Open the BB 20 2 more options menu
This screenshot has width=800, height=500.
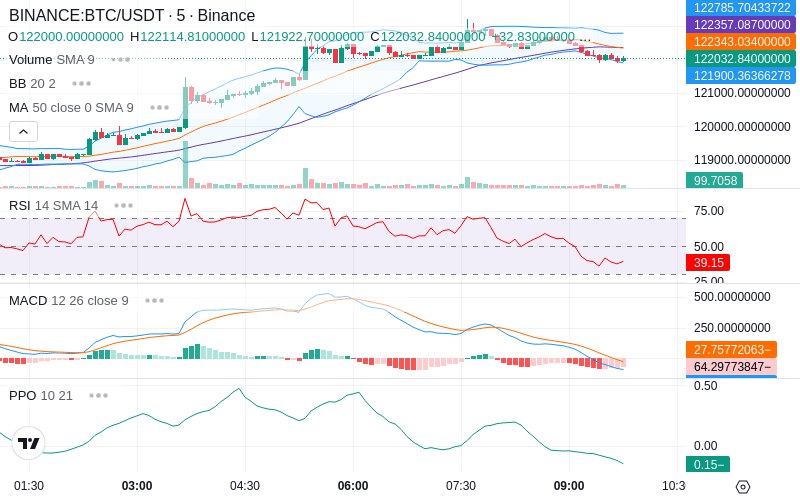coord(82,84)
